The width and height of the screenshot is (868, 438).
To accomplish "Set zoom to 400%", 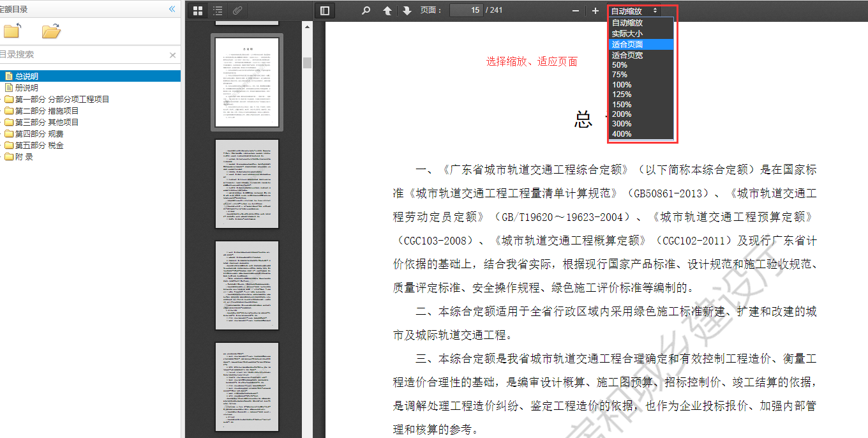I will coord(641,134).
